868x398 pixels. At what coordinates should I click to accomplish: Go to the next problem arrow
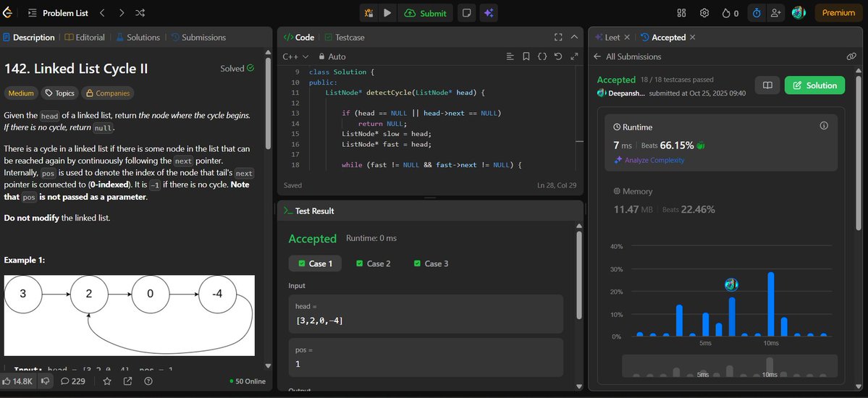(121, 13)
